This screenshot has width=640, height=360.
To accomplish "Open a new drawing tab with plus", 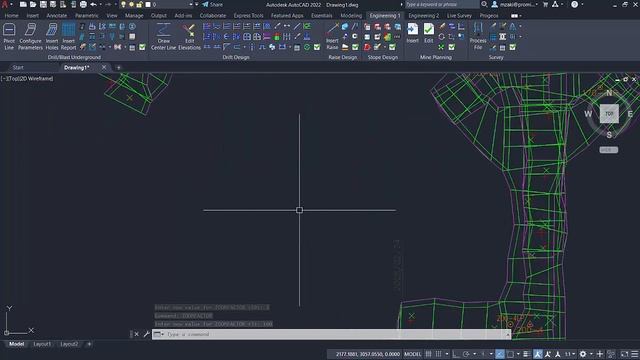I will pyautogui.click(x=118, y=68).
